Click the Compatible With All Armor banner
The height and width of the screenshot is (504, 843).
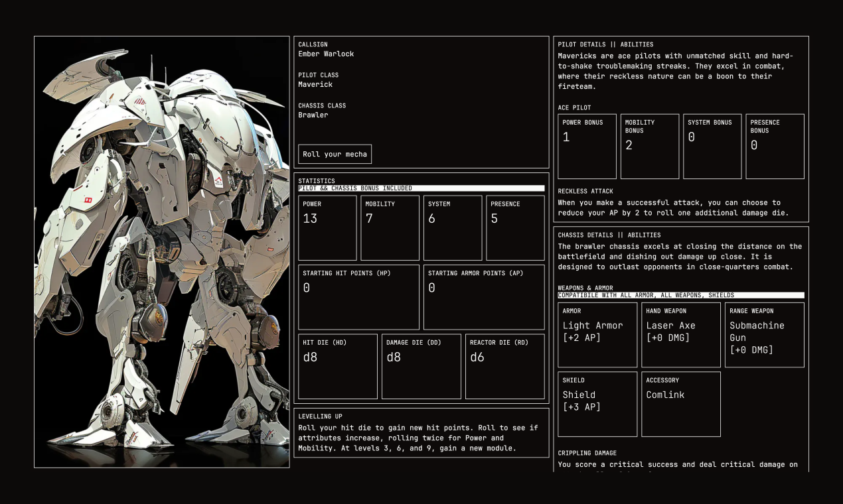[x=681, y=295]
